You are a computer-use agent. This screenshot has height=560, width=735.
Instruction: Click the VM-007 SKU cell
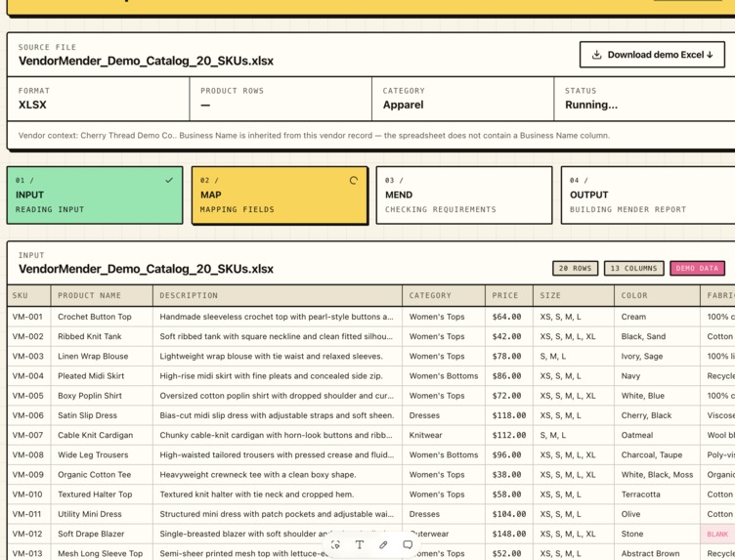click(27, 435)
